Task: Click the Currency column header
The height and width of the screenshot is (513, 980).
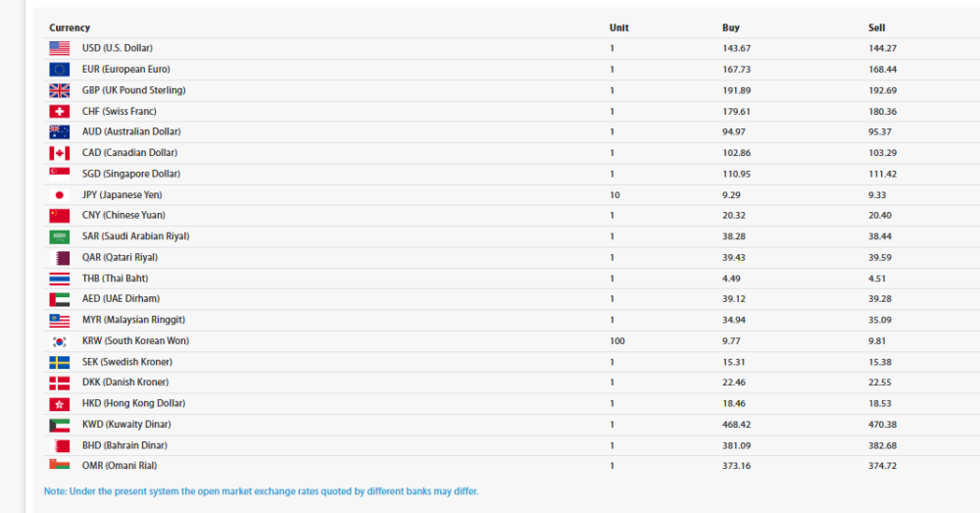Action: pyautogui.click(x=70, y=28)
